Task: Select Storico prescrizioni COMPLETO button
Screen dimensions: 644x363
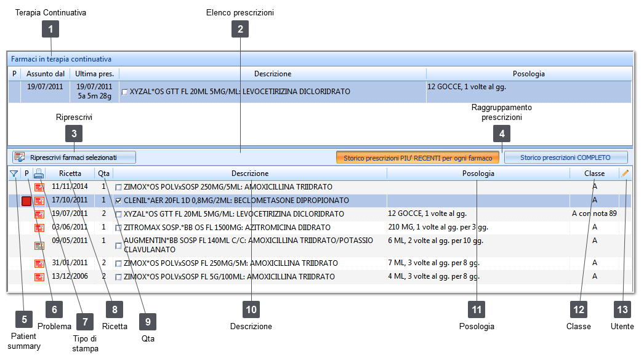Action: 566,158
